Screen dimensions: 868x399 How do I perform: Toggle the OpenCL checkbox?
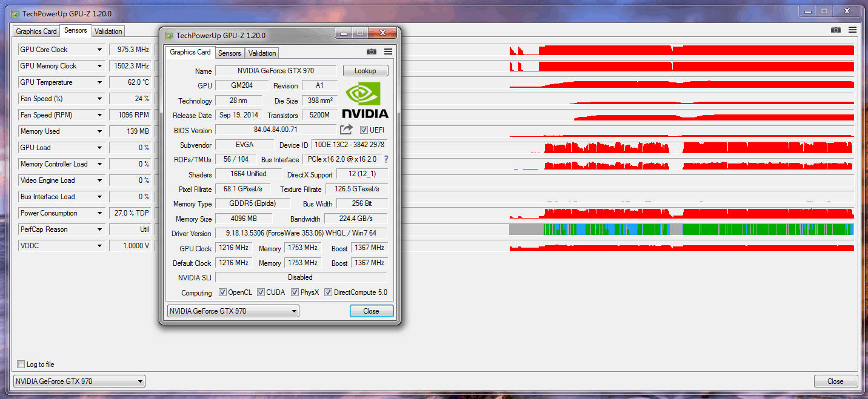tap(224, 292)
